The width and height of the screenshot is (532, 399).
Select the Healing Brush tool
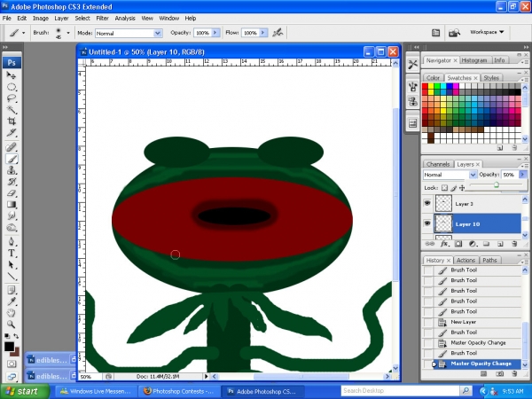pyautogui.click(x=12, y=147)
